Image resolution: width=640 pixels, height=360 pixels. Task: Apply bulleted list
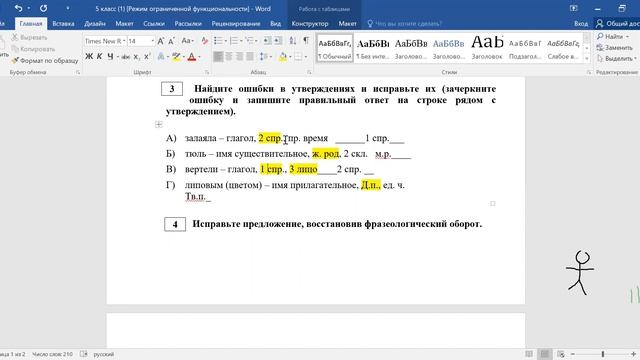(x=218, y=41)
